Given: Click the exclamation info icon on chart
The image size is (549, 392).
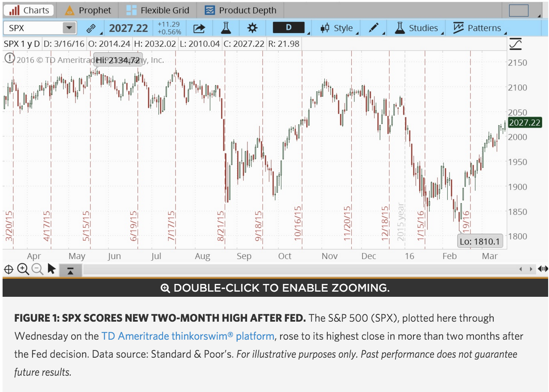Looking at the screenshot, I should (x=9, y=58).
